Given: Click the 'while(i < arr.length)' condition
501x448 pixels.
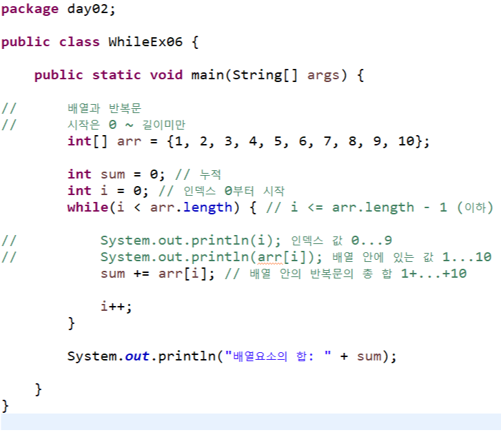Looking at the screenshot, I should click(154, 207).
